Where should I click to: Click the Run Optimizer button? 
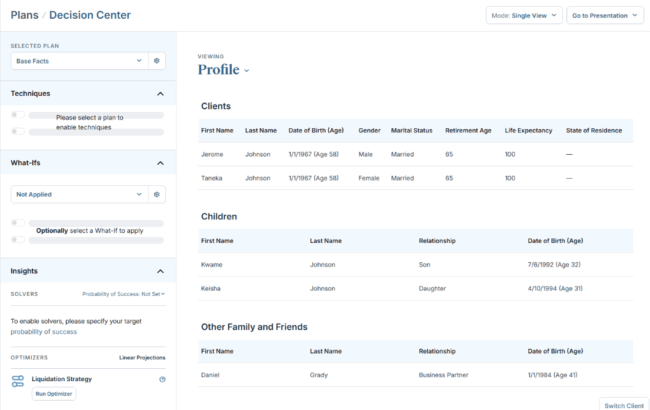click(x=54, y=394)
